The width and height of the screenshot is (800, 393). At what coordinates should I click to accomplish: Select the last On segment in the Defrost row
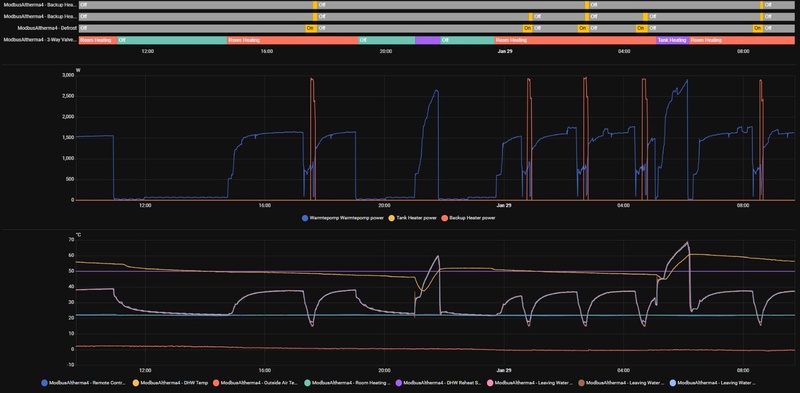pyautogui.click(x=758, y=29)
